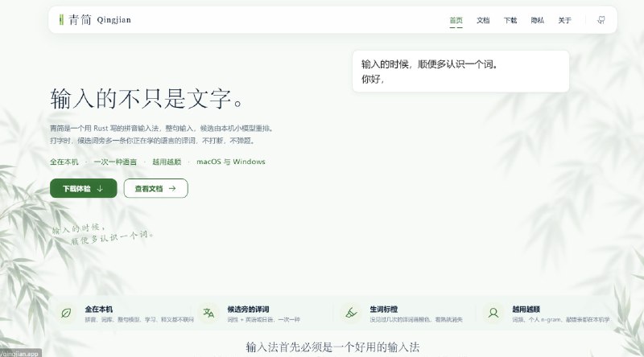Click the macOS 与 Windows tag text
This screenshot has width=644, height=357.
point(231,162)
